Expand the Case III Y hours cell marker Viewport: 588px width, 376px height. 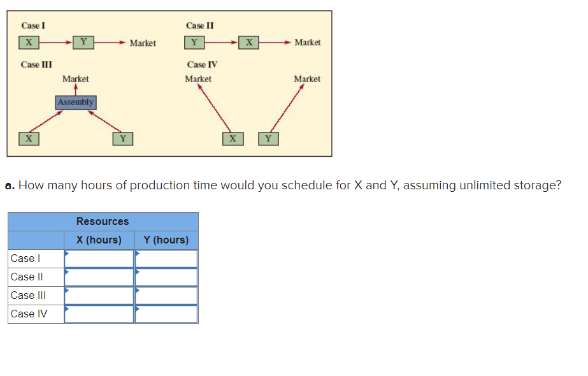point(136,291)
